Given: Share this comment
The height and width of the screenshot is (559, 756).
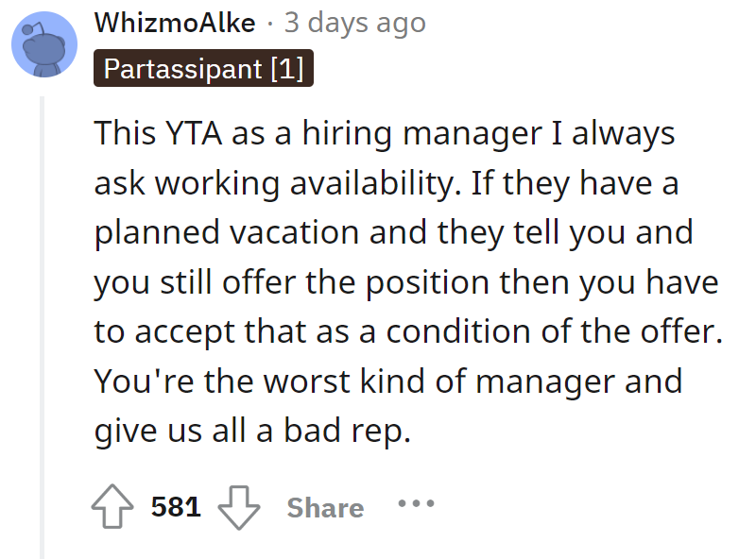Looking at the screenshot, I should coord(325,508).
